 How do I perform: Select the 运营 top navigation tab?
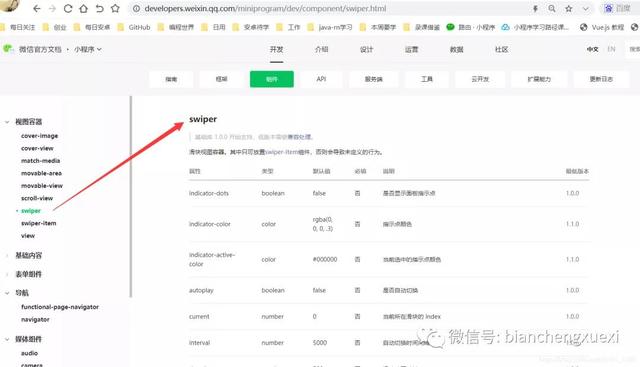411,49
